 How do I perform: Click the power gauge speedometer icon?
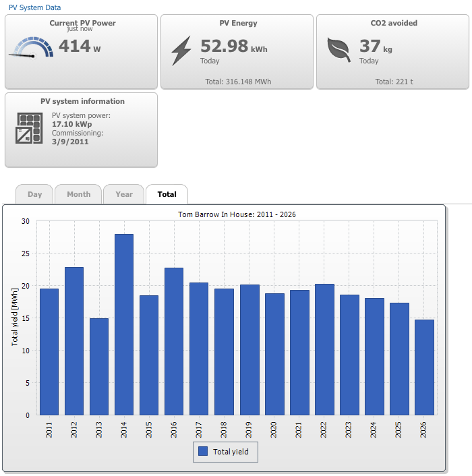(x=31, y=48)
